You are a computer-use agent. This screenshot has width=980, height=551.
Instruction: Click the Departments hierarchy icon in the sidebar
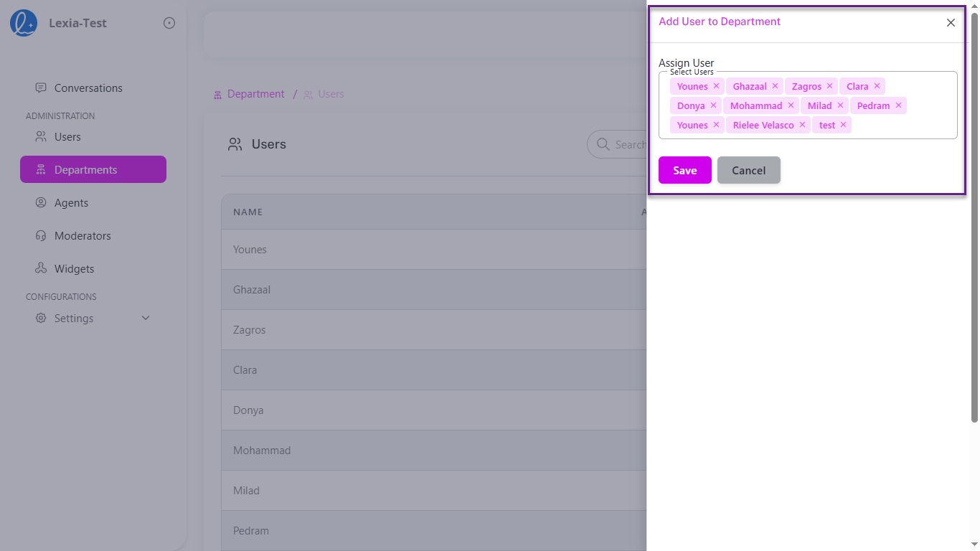[x=42, y=169]
